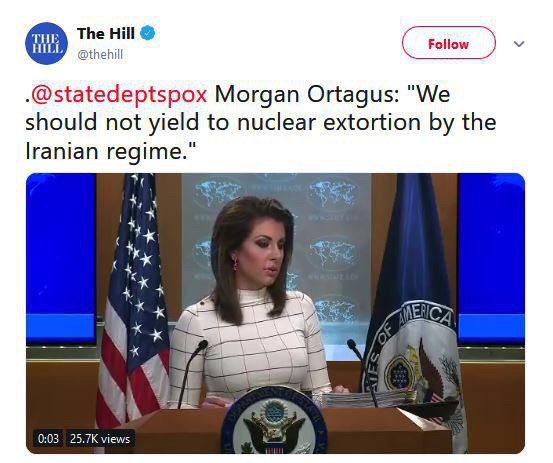The width and height of the screenshot is (553, 463).
Task: Open the @statedeptspox mention link
Action: coord(119,94)
